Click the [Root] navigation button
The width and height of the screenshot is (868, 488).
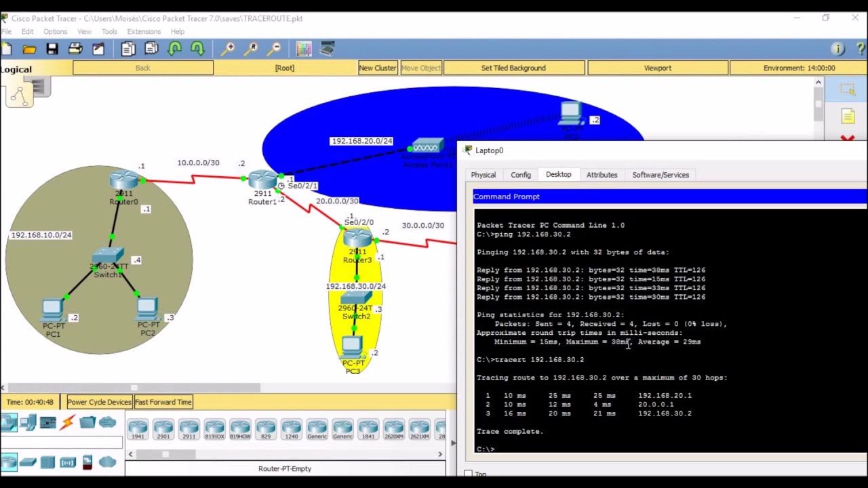click(285, 68)
